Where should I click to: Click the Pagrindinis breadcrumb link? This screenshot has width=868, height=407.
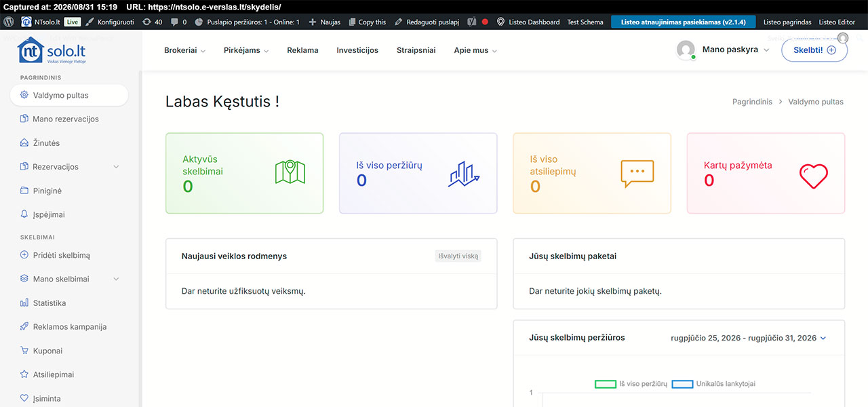[752, 102]
